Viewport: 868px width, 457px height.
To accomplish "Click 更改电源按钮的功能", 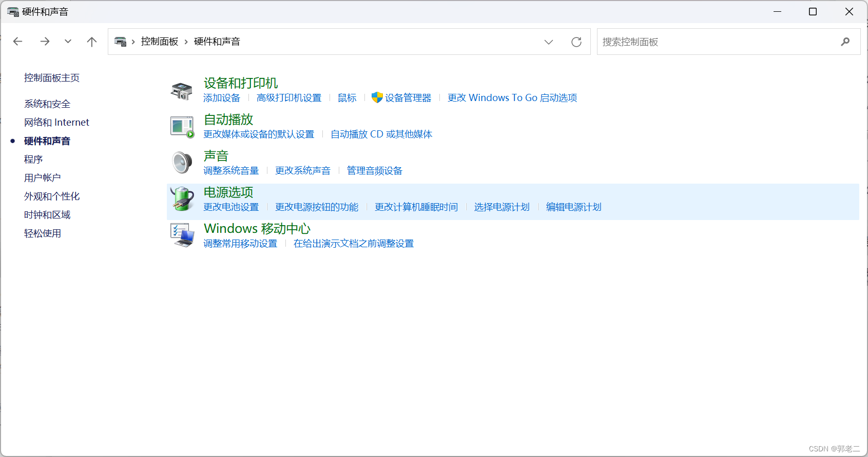I will (317, 207).
